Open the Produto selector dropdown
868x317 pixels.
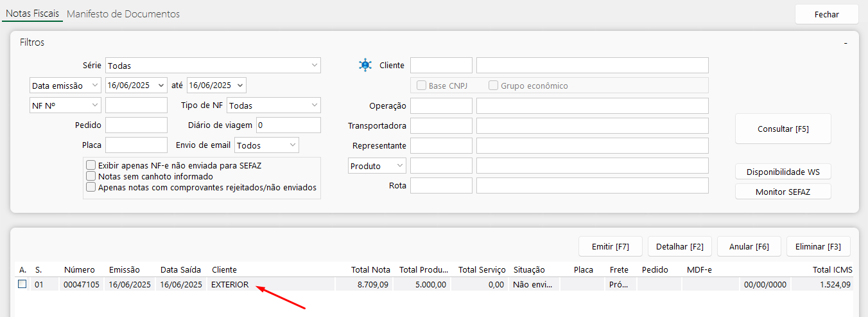[x=377, y=166]
